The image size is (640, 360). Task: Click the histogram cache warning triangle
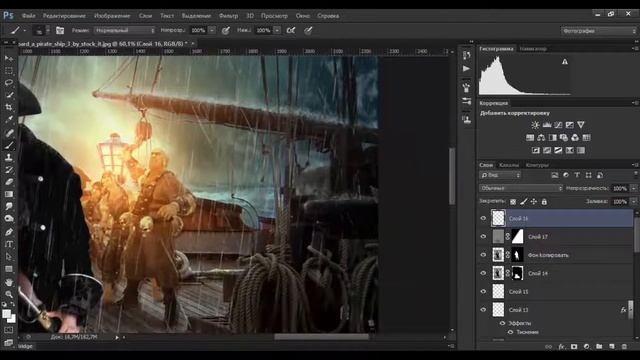565,62
